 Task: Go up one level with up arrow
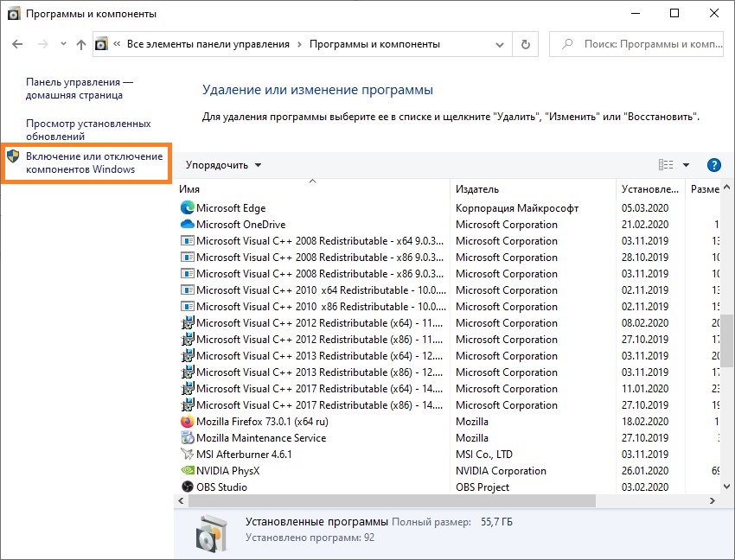(81, 44)
